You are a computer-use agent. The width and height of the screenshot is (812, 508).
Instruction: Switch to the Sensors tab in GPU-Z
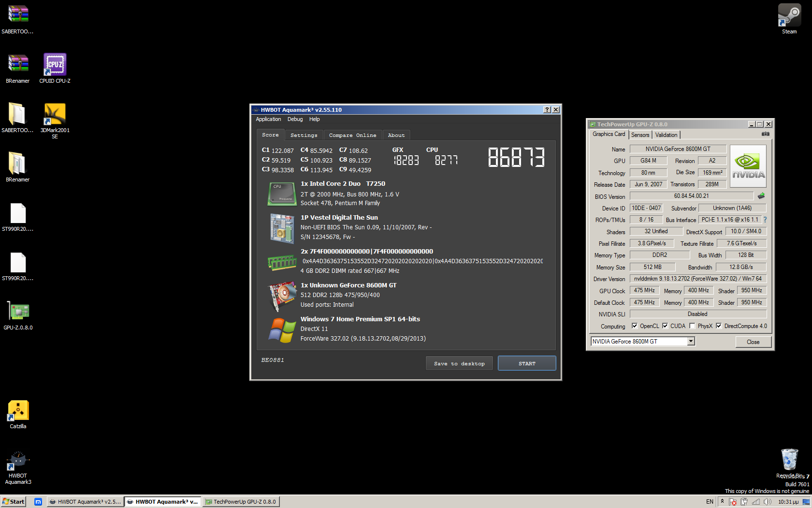coord(640,135)
